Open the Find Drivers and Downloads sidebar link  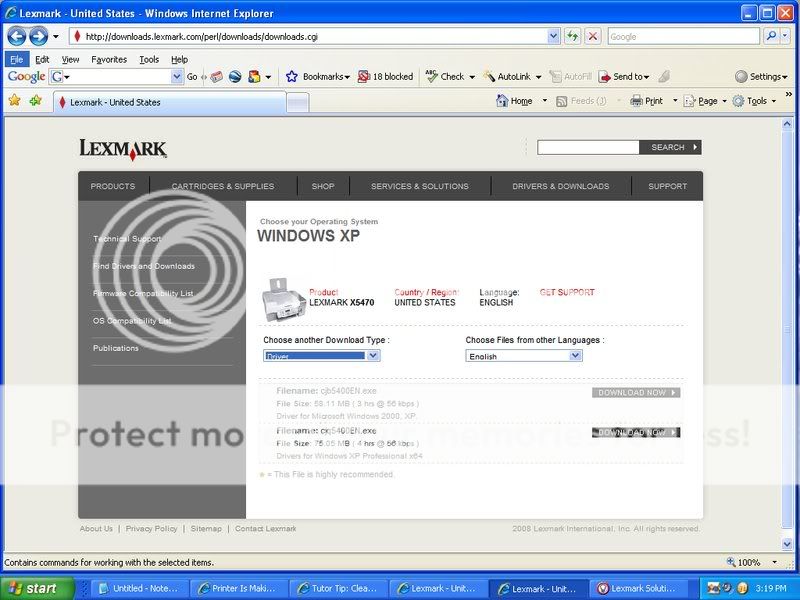coord(144,266)
